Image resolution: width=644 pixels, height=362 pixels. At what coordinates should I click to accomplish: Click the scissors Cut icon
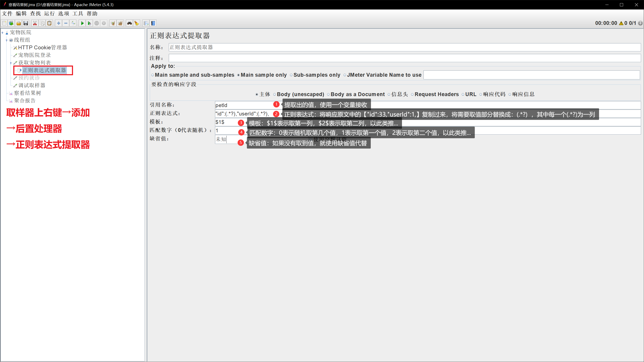(x=35, y=23)
